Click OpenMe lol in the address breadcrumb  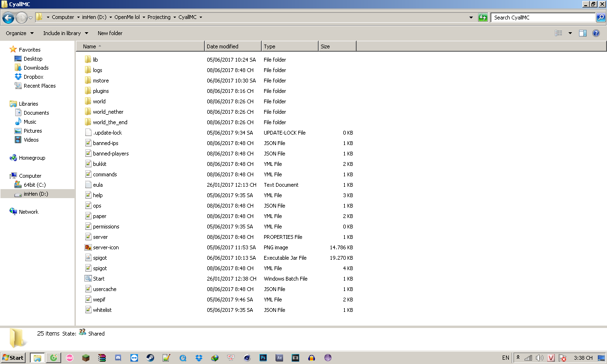pyautogui.click(x=127, y=18)
